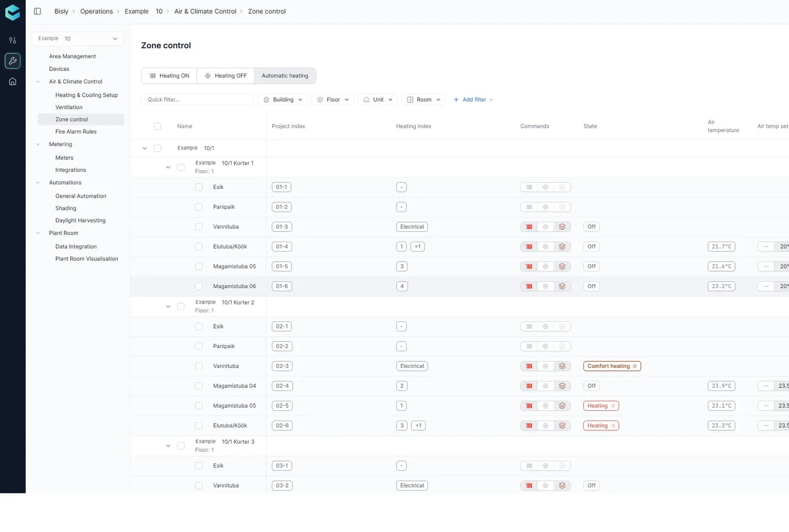Decrease air temp setpoint for Elutuba/Köök 01-4
789x532 pixels.
click(x=766, y=247)
